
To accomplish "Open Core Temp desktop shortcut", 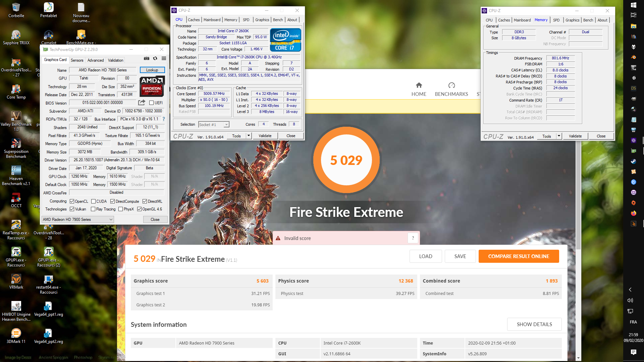I will coord(16,92).
